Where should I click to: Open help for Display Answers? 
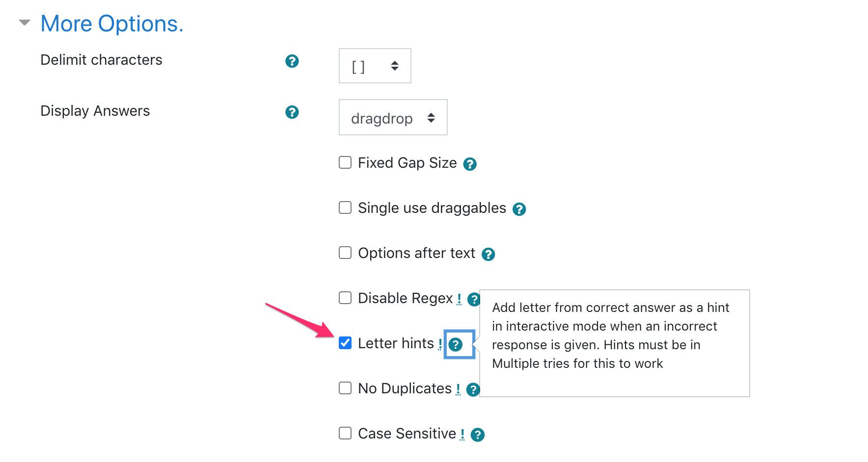292,112
